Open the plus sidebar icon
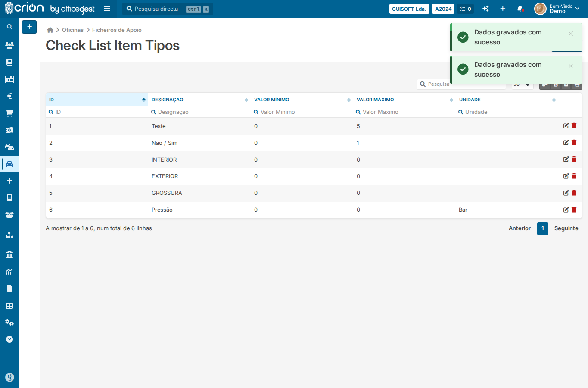Image resolution: width=588 pixels, height=388 pixels. 9,181
